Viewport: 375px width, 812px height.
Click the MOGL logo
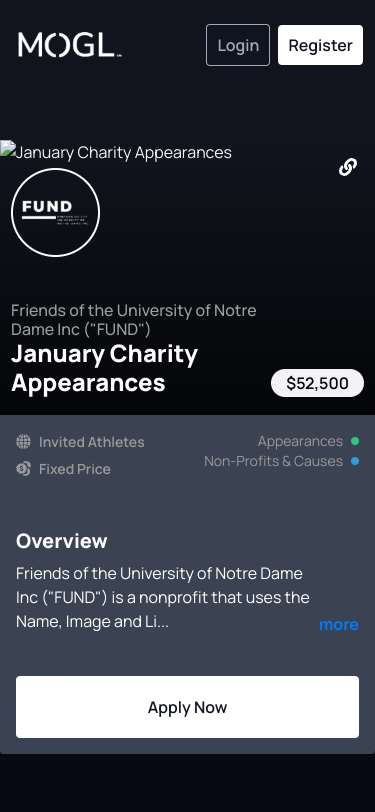pos(70,45)
